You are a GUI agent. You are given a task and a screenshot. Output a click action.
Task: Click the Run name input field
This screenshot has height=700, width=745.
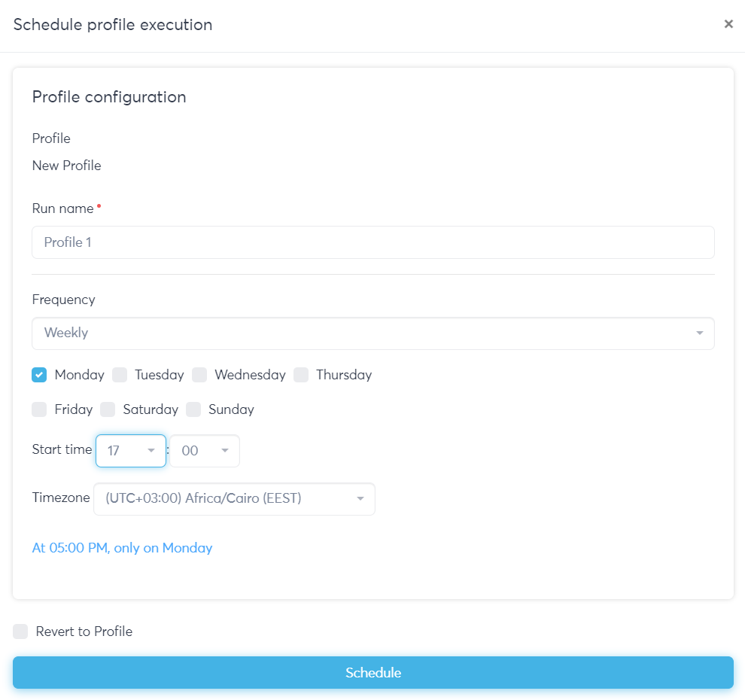pyautogui.click(x=372, y=242)
